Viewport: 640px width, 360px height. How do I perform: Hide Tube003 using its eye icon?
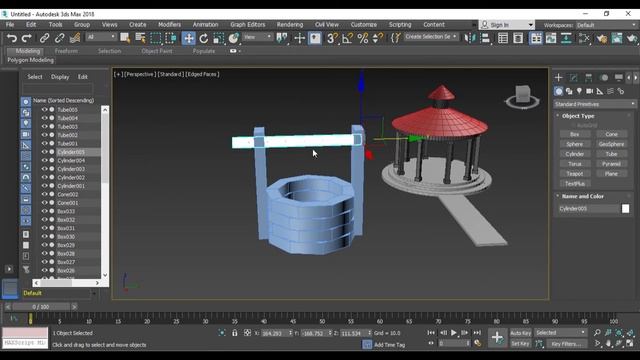coord(44,127)
